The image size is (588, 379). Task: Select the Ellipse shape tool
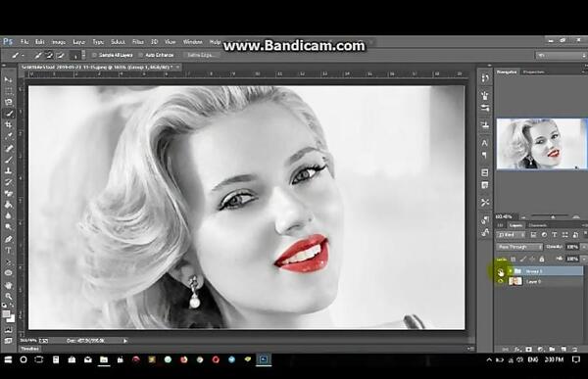pyautogui.click(x=8, y=273)
